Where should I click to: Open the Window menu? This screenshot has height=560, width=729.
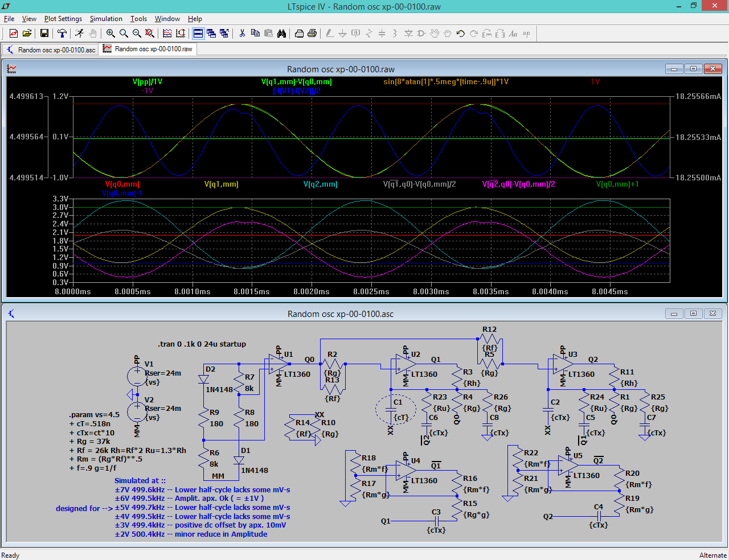(167, 19)
